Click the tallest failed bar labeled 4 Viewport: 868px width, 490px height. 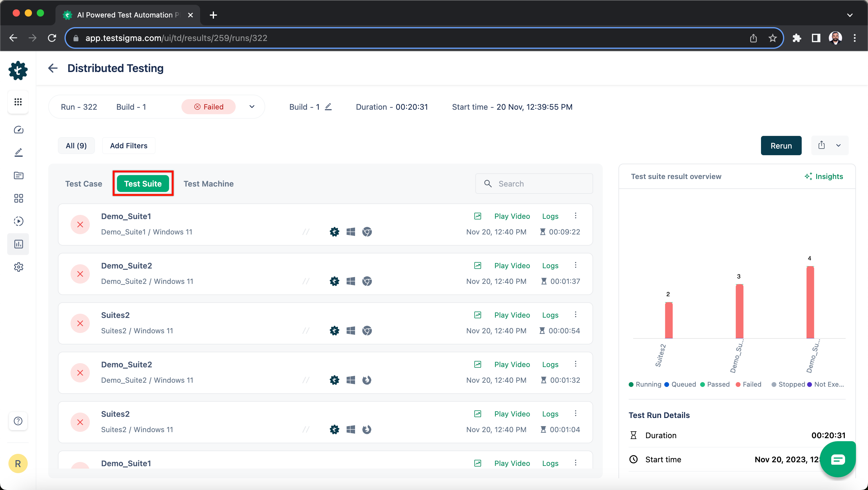[x=810, y=302]
